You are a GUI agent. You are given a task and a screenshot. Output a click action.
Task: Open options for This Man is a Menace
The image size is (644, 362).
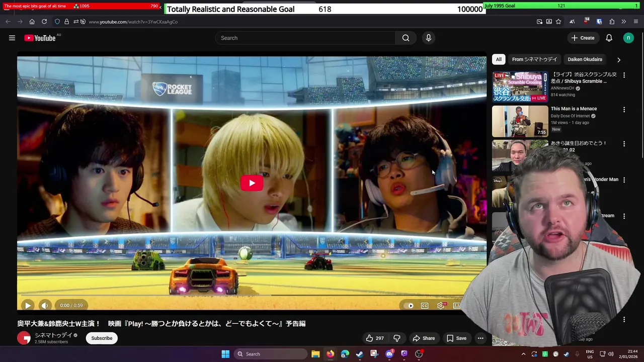point(624,110)
